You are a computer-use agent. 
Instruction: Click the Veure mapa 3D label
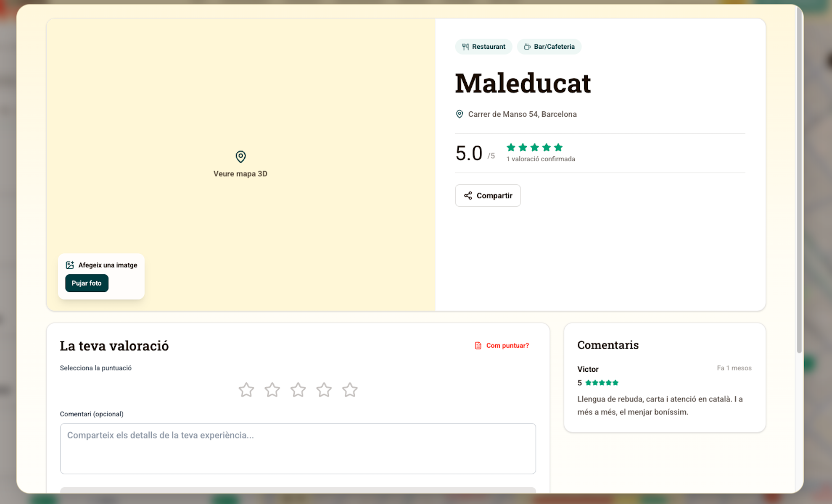[240, 174]
